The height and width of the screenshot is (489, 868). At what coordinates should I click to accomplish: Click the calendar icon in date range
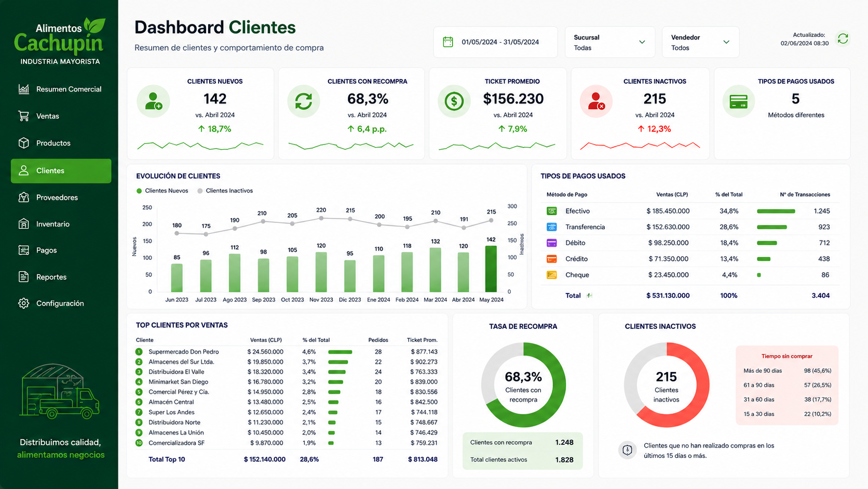coord(447,42)
